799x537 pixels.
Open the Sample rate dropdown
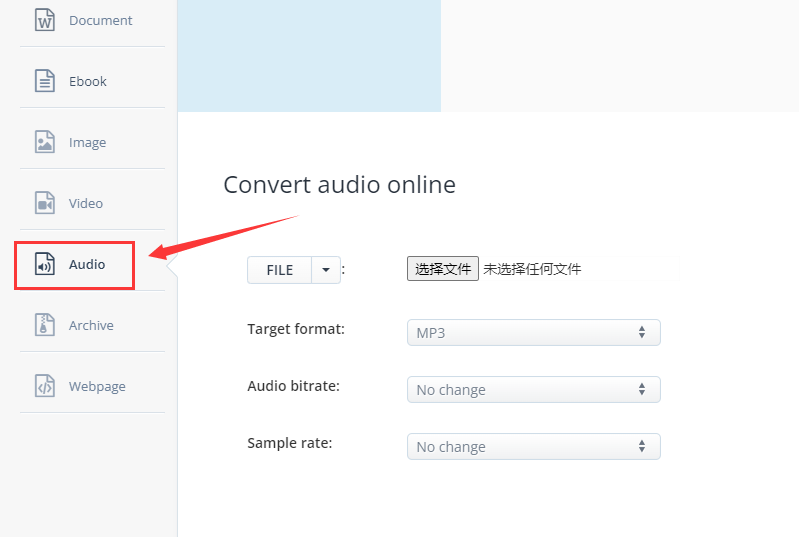(x=533, y=447)
